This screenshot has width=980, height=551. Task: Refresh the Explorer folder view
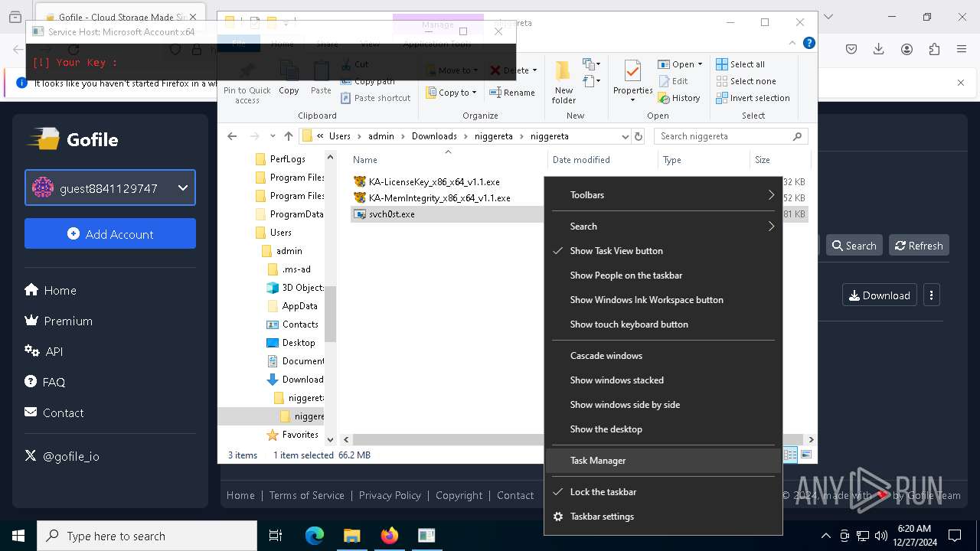coord(639,136)
